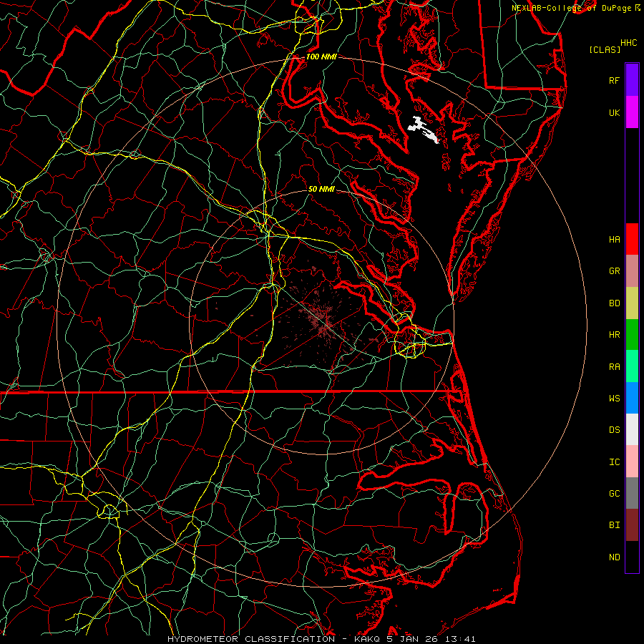Select the GC gray legend swatch

pos(632,493)
